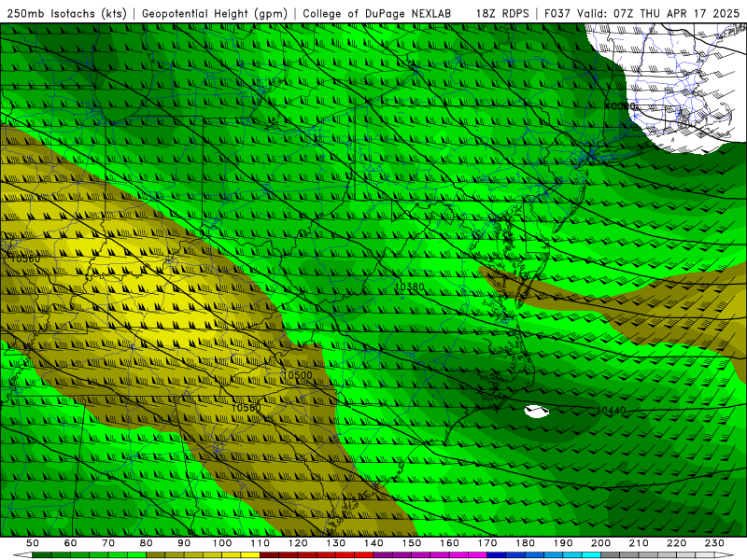This screenshot has height=560, width=747.
Task: Click 'F037 Valid: 07Z THU APR 17 2025'
Action: (x=642, y=14)
